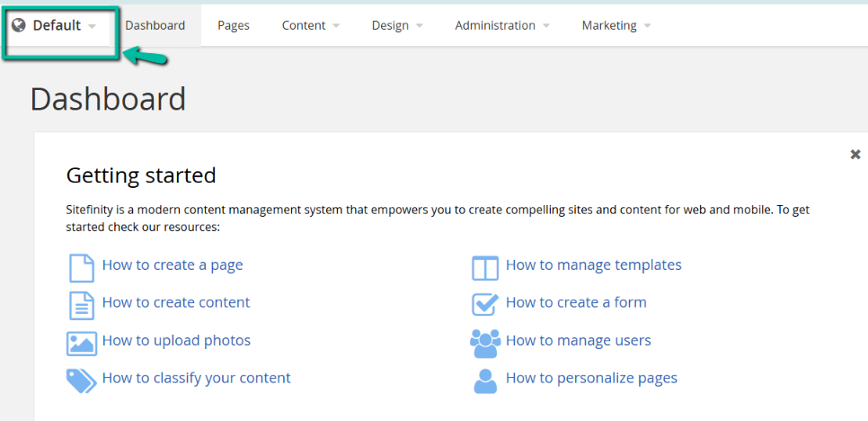Click the globe icon next to Default

19,25
